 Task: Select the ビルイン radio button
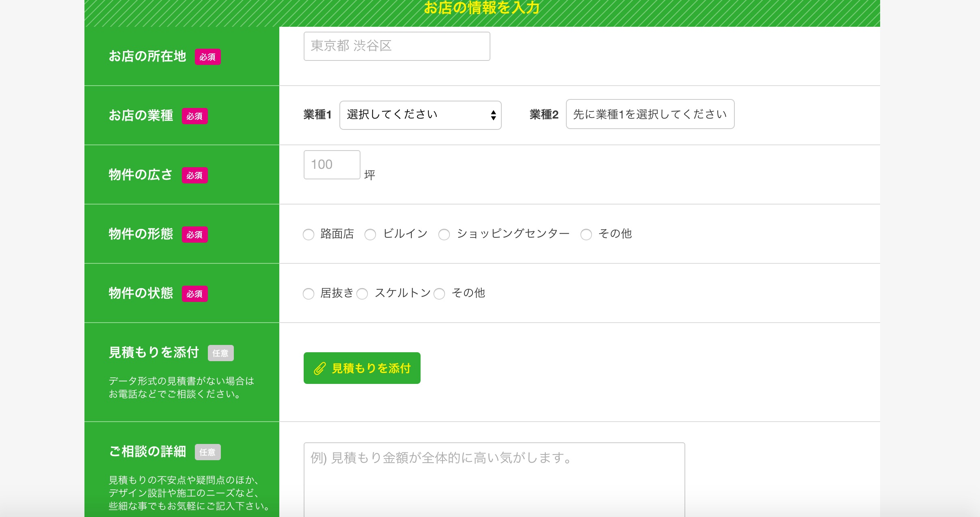370,235
